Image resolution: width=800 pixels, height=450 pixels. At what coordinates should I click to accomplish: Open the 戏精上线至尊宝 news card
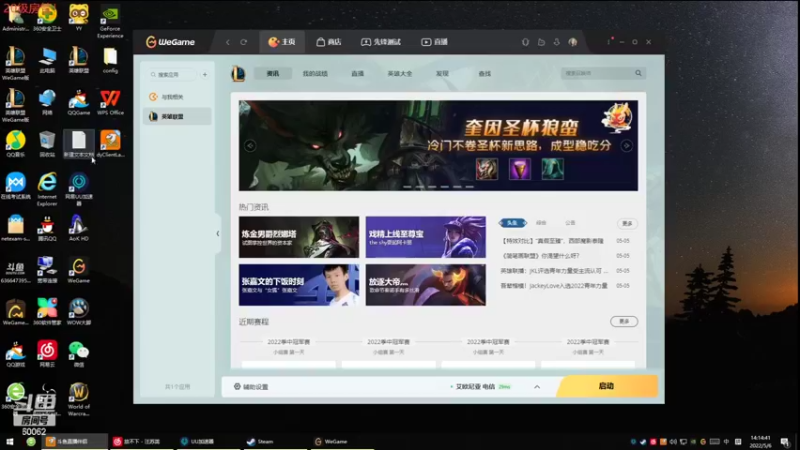pos(426,237)
